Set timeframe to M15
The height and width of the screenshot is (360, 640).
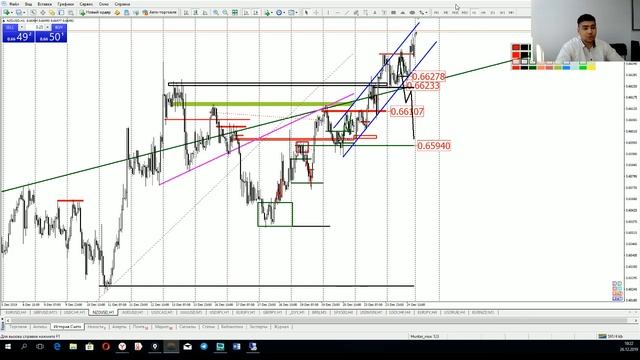coord(455,12)
